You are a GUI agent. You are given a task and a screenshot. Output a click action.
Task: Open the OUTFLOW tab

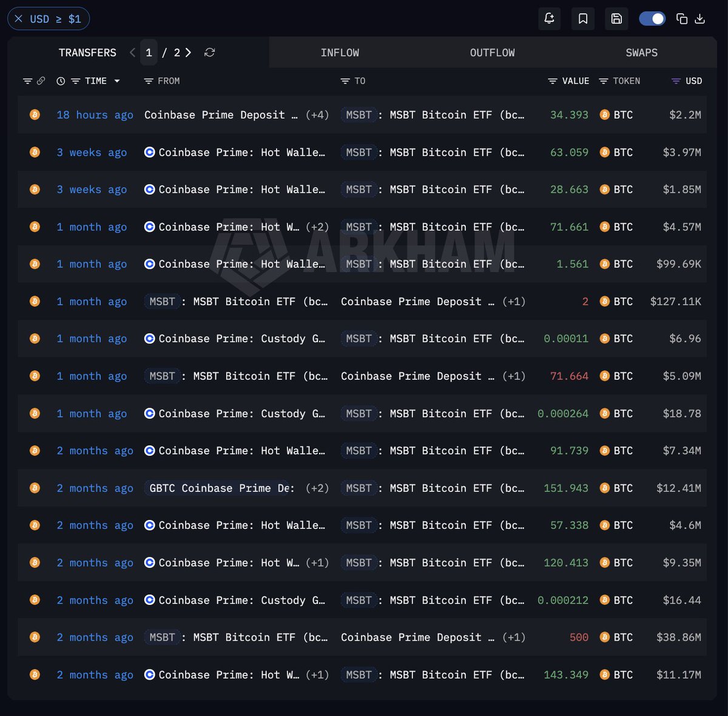click(x=492, y=53)
